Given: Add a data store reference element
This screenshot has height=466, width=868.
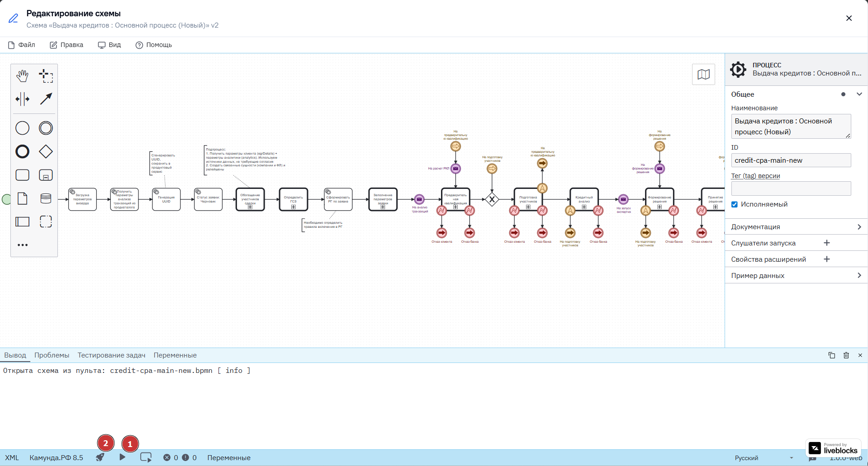Looking at the screenshot, I should click(x=46, y=198).
